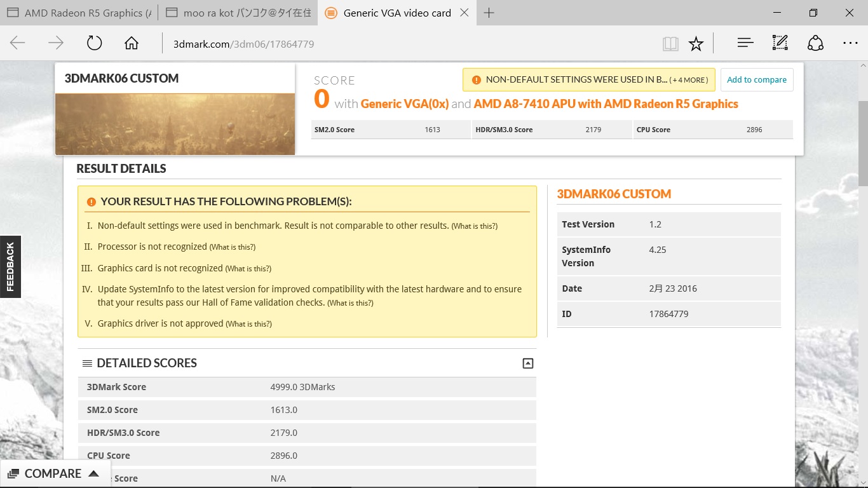The height and width of the screenshot is (488, 868).
Task: Click the result ID 17864779
Action: (x=668, y=314)
